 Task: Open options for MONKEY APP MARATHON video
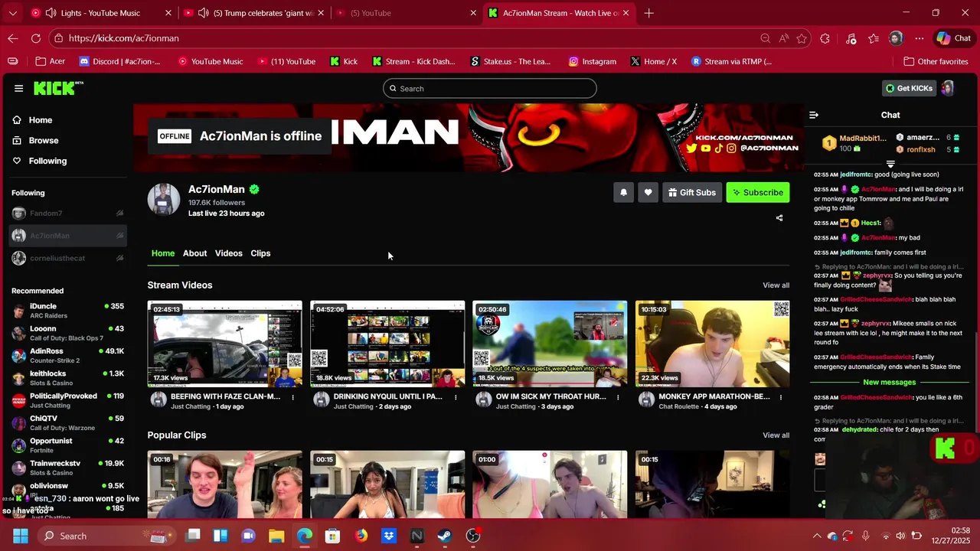tap(781, 397)
